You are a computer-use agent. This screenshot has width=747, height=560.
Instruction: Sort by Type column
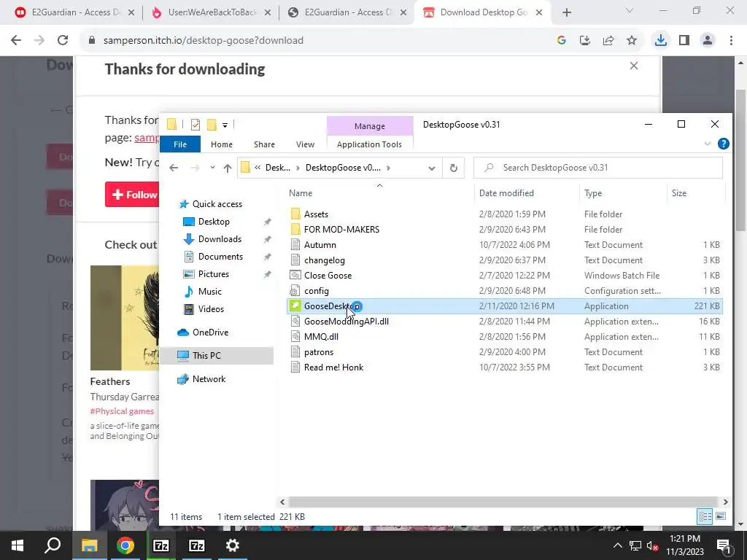click(x=593, y=192)
